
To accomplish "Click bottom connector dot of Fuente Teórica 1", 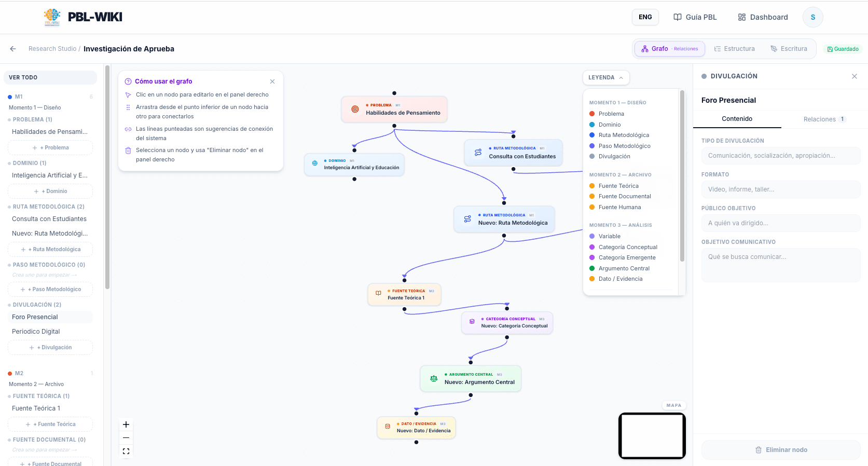I will [x=405, y=309].
